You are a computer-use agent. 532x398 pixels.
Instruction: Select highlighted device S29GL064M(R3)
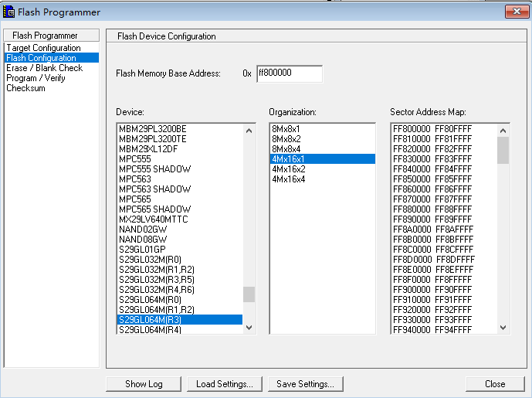180,319
